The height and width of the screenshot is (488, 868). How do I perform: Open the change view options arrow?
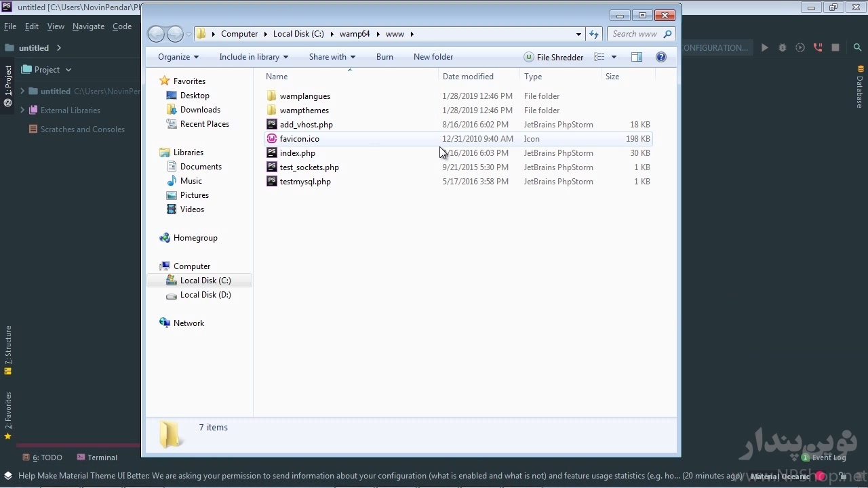614,57
